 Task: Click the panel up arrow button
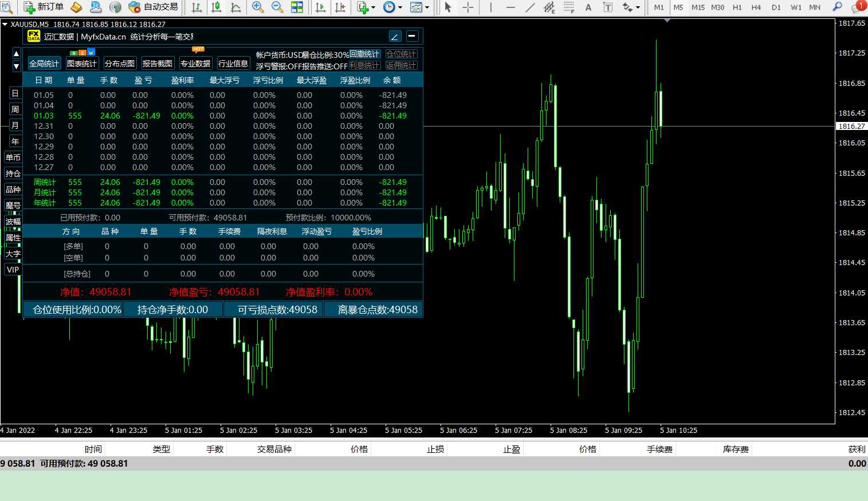click(x=16, y=53)
